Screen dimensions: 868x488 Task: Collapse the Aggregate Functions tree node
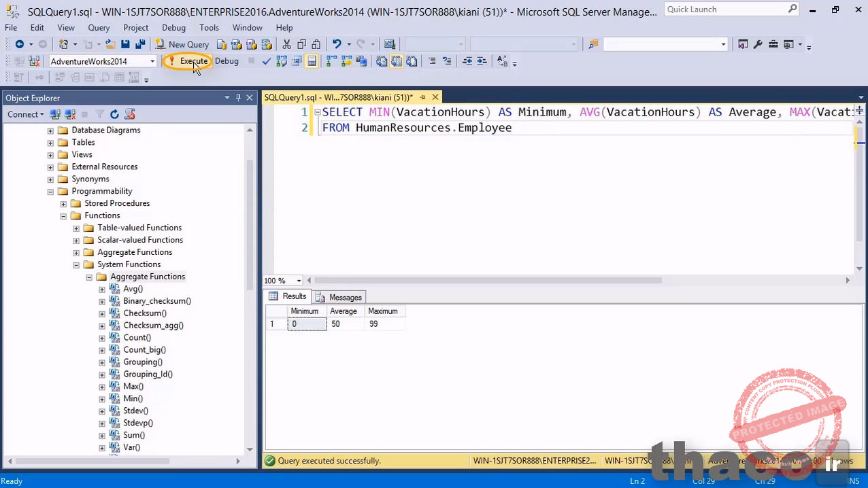point(89,277)
